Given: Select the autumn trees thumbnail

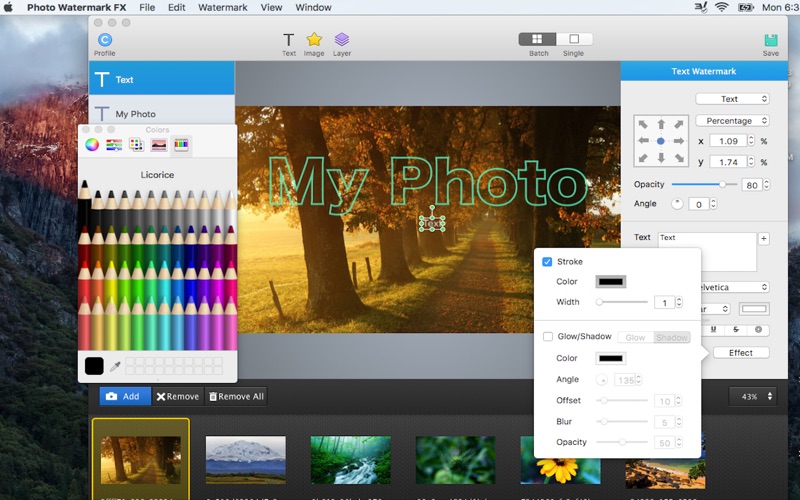Looking at the screenshot, I should point(141,460).
